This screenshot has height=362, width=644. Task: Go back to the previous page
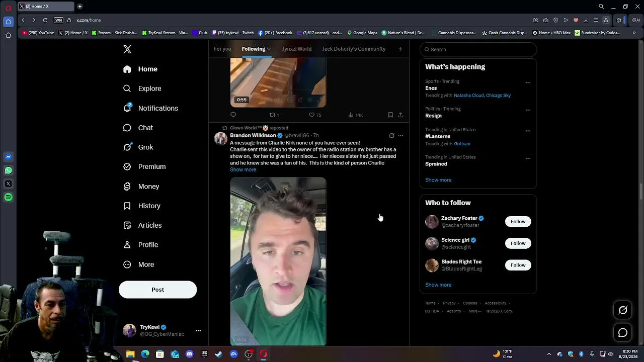tap(23, 20)
